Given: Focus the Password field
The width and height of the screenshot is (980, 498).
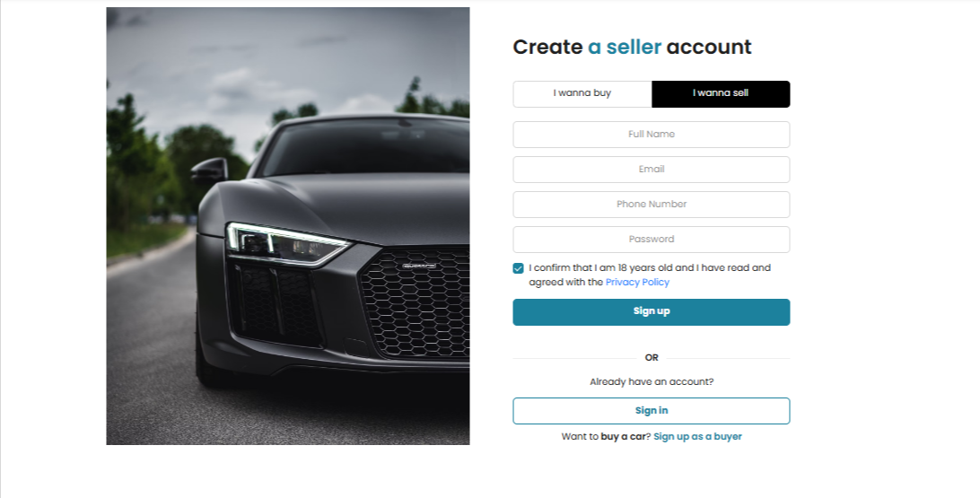Looking at the screenshot, I should click(x=652, y=240).
